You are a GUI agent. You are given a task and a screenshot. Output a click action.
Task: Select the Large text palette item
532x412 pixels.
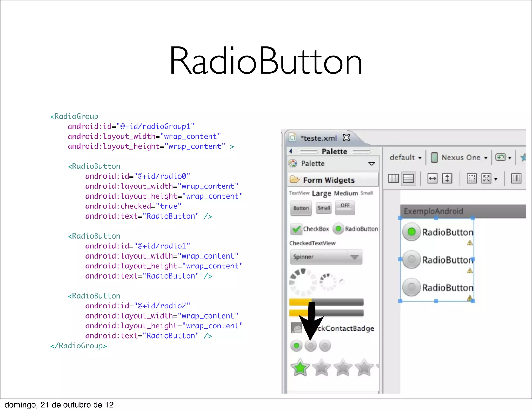pos(322,193)
